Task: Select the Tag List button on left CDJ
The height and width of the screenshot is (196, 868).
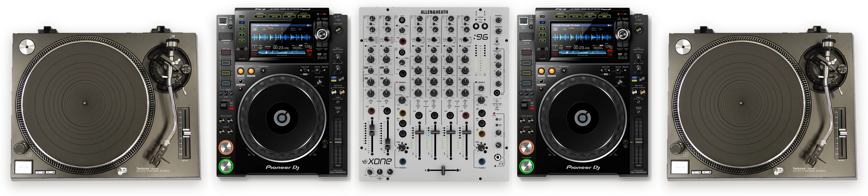Action: pyautogui.click(x=275, y=16)
